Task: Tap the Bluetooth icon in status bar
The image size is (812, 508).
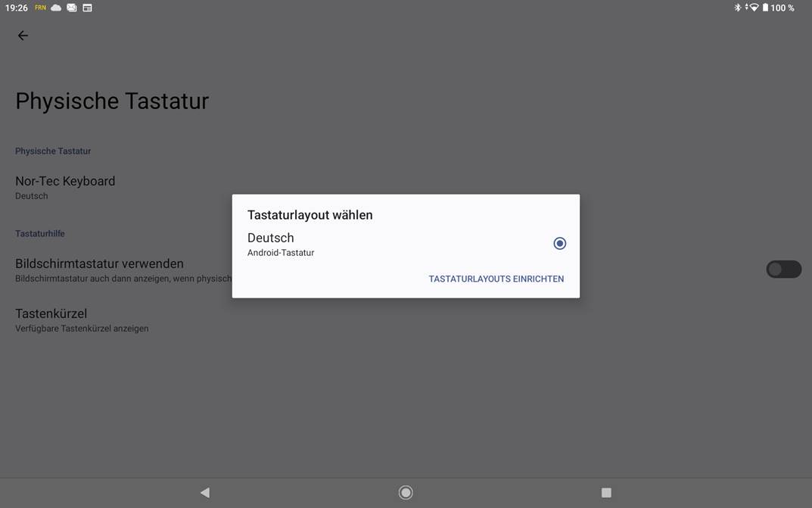Action: (x=738, y=8)
